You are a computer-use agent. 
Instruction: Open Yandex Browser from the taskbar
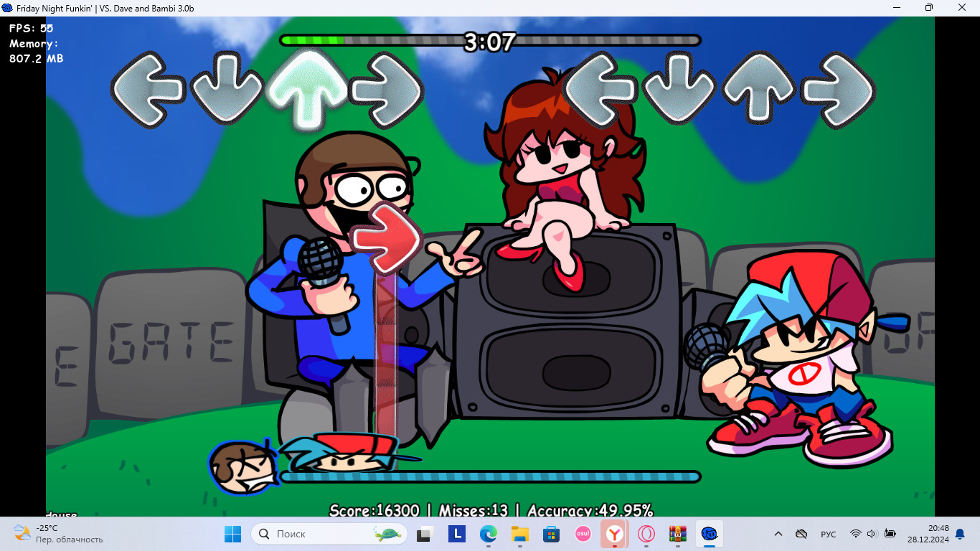pyautogui.click(x=614, y=534)
